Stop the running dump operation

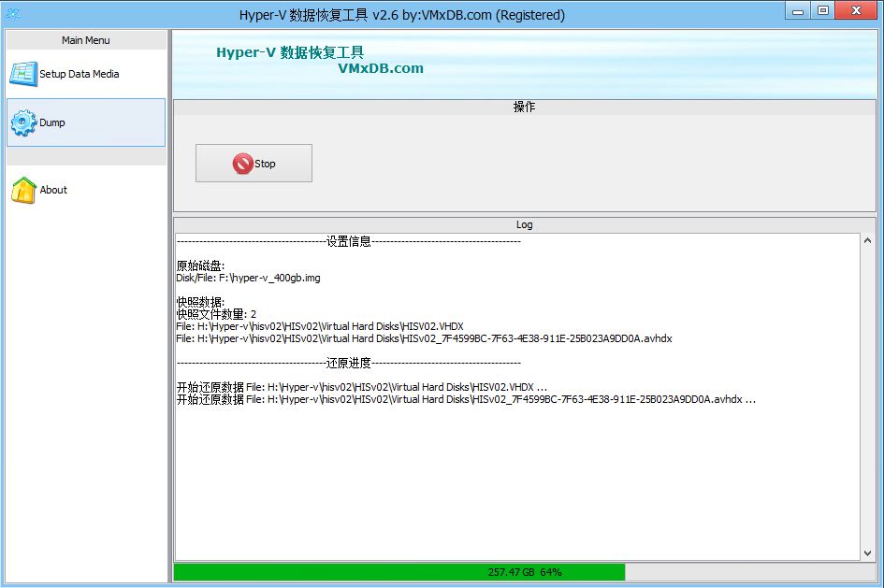click(254, 164)
